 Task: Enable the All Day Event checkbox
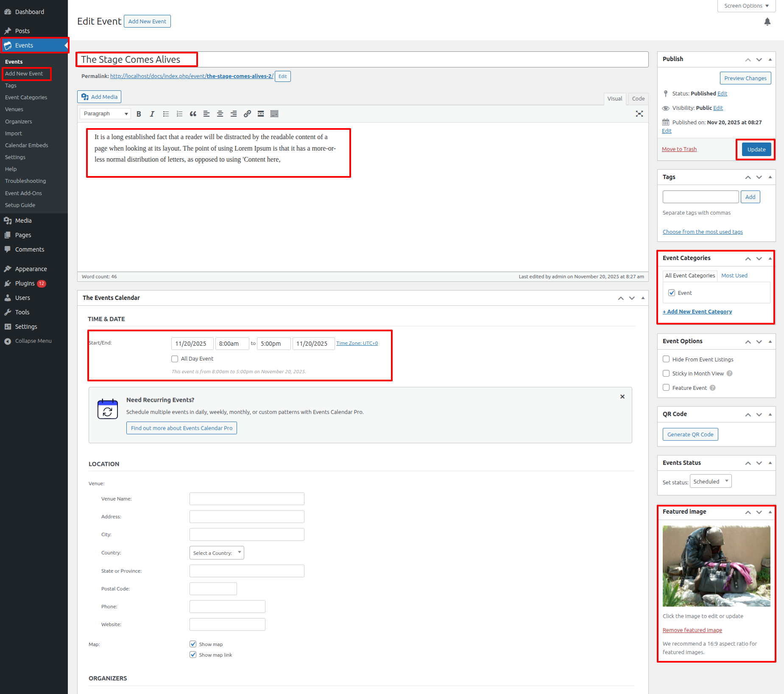[x=175, y=359]
